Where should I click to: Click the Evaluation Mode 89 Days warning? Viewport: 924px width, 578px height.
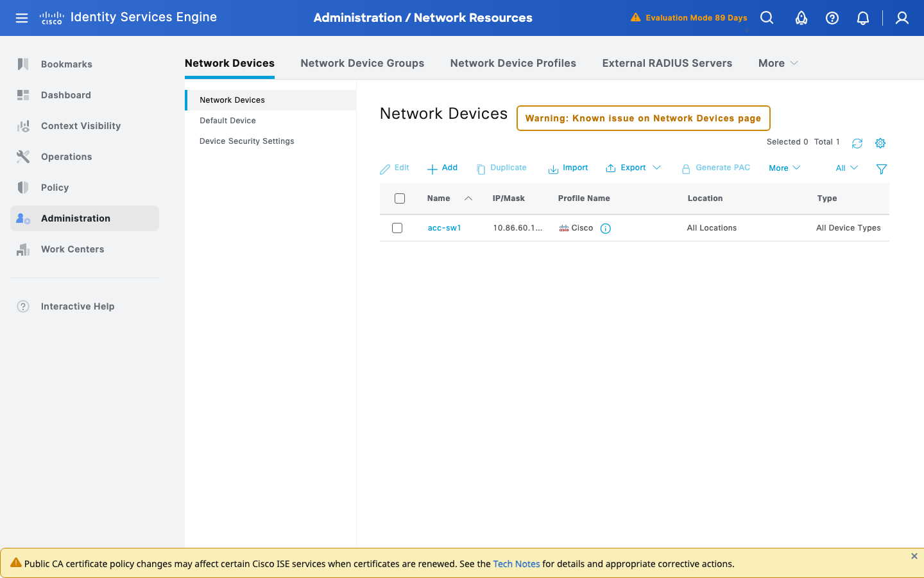689,18
